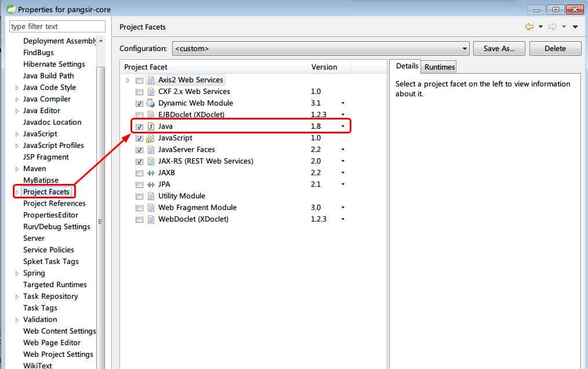Select the Web Project Settings page
This screenshot has width=588, height=369.
coord(58,354)
